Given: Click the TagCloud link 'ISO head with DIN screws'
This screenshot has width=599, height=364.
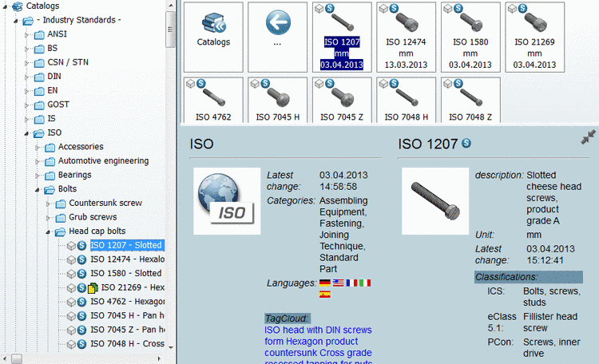Looking at the screenshot, I should pos(318,330).
